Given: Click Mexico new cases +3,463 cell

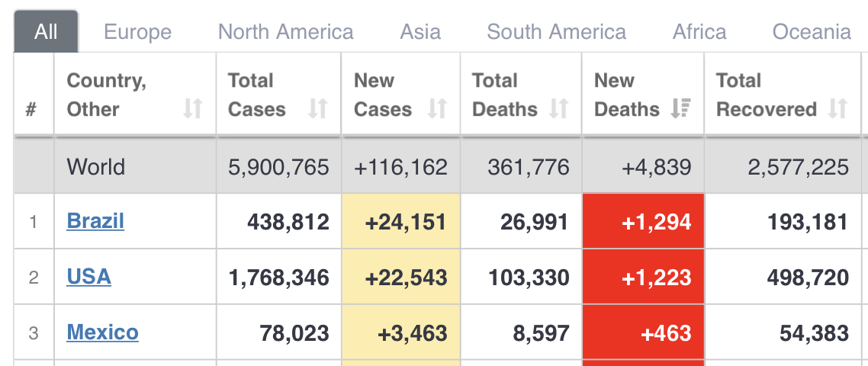Looking at the screenshot, I should (x=400, y=332).
